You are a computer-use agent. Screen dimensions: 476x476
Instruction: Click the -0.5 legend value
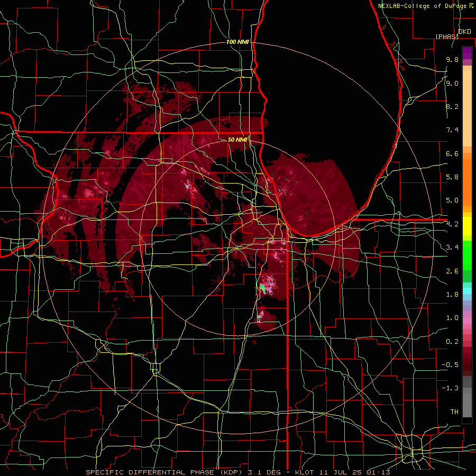(450, 365)
